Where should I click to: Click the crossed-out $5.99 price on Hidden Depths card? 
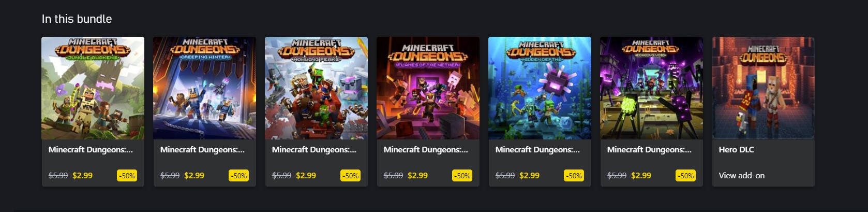pyautogui.click(x=505, y=176)
